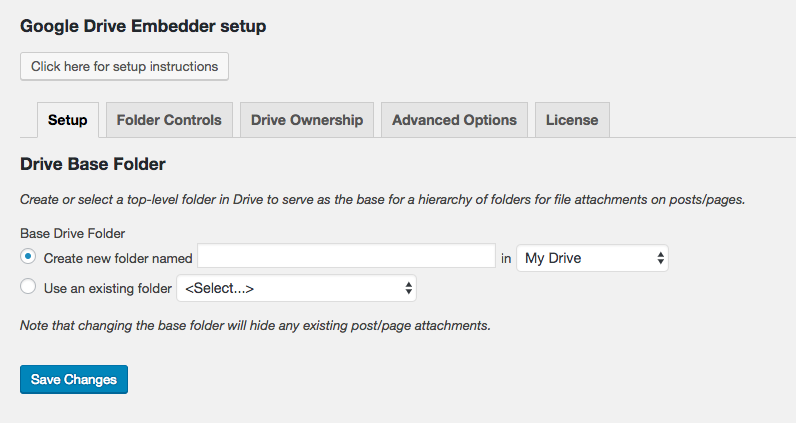The image size is (796, 423).
Task: Click here for setup instructions button
Action: pos(124,67)
